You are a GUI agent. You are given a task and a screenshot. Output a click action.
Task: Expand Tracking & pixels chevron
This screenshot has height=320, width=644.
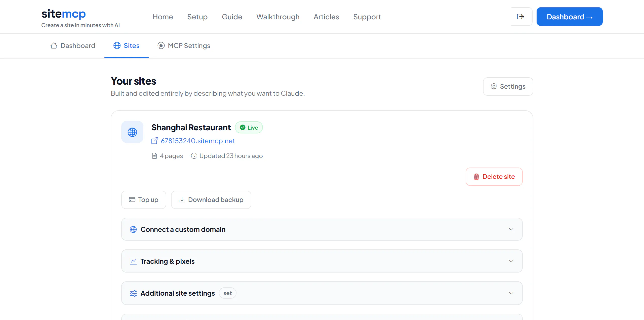pyautogui.click(x=511, y=261)
